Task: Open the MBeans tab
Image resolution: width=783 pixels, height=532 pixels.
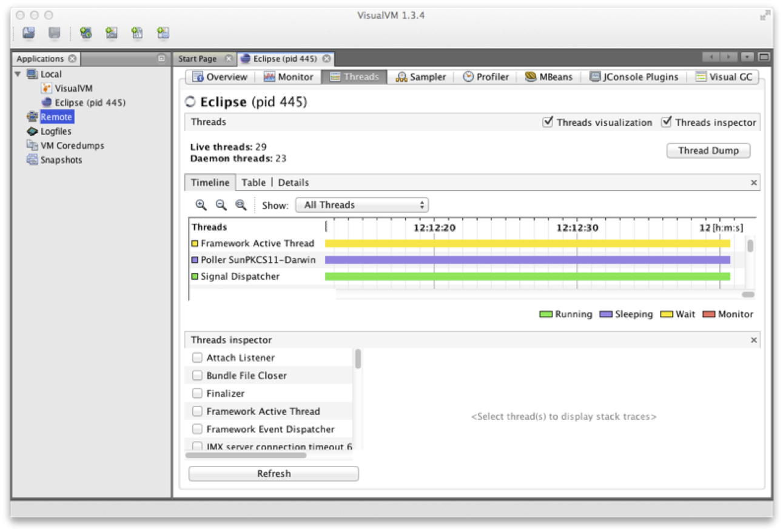Action: click(x=549, y=77)
